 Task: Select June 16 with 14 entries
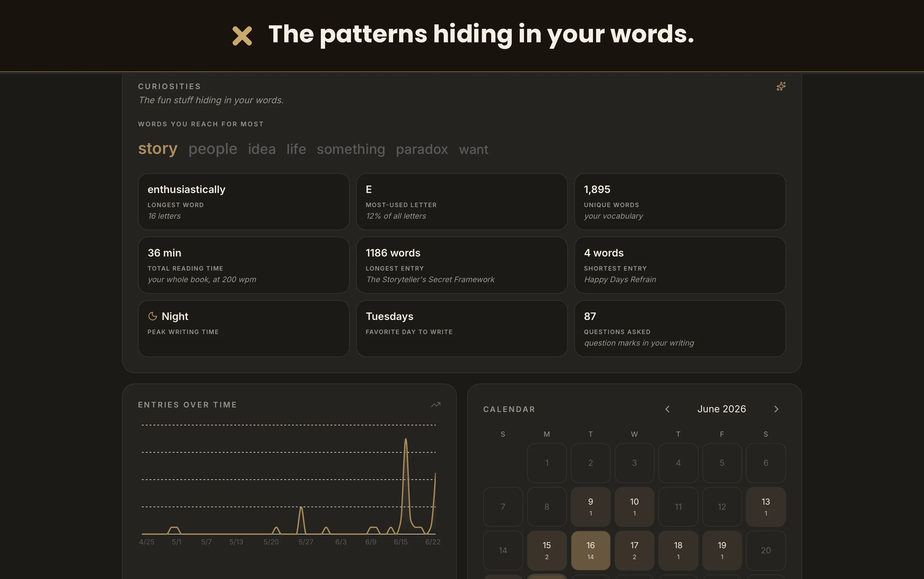tap(590, 550)
